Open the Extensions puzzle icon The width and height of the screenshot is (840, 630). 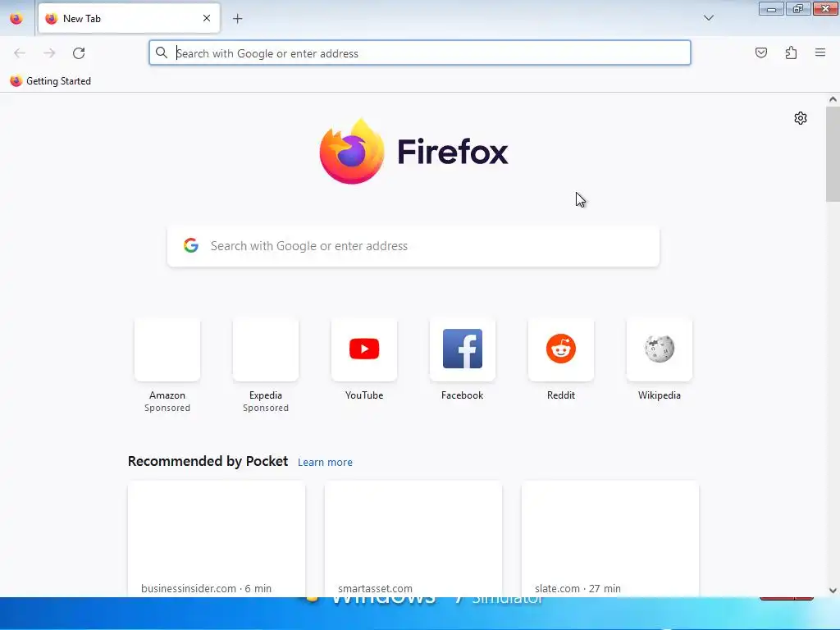tap(791, 52)
